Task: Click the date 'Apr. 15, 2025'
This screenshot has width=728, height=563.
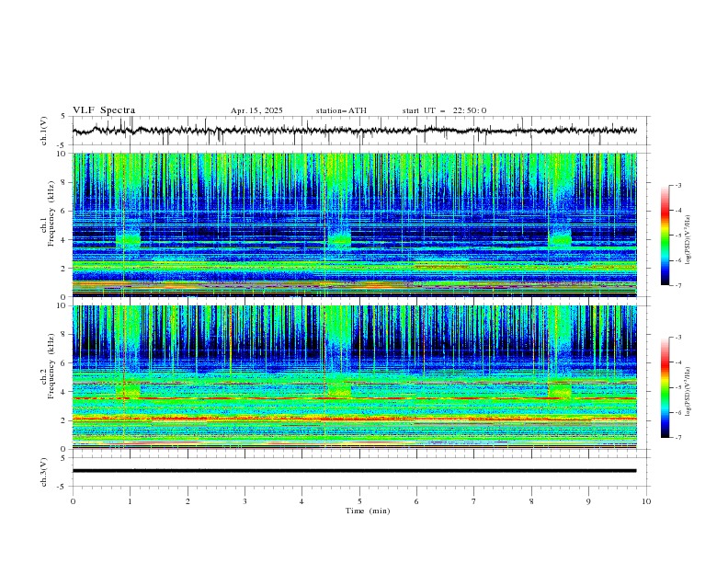Action: coord(256,110)
